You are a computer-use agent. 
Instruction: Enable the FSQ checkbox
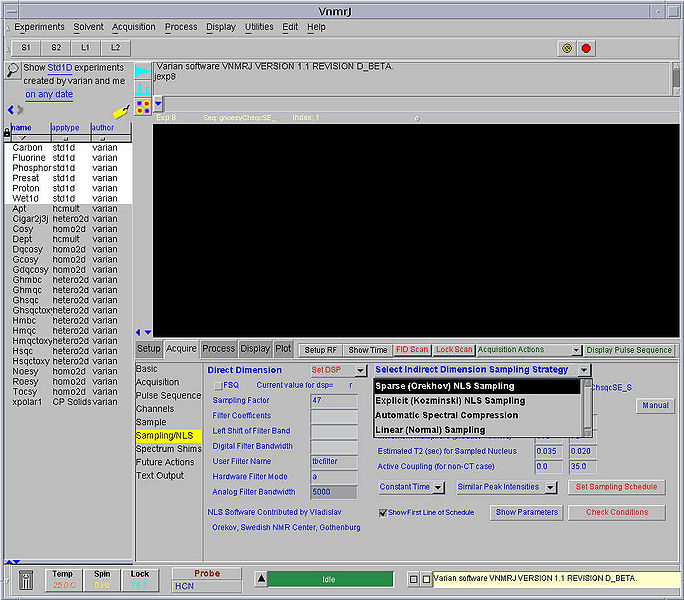click(x=218, y=385)
